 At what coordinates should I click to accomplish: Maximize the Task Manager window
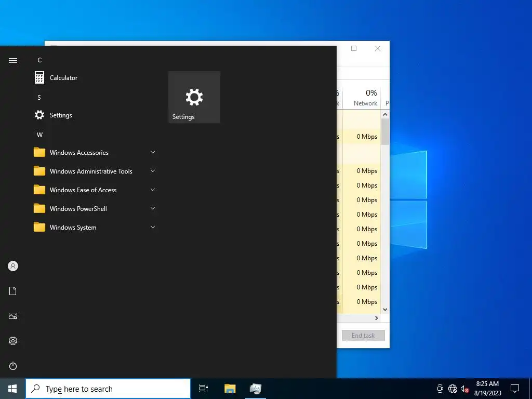tap(354, 48)
